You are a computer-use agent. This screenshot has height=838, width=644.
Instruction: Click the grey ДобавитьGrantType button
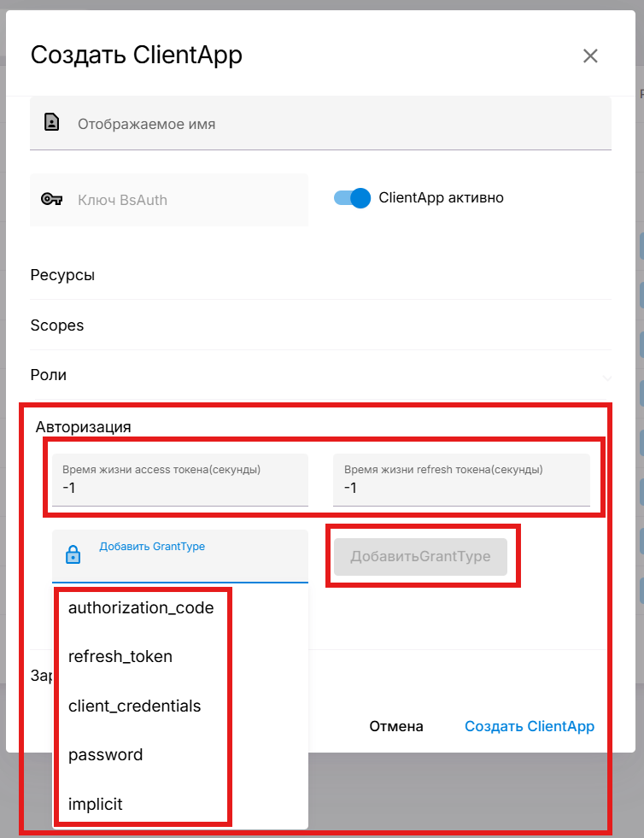point(420,557)
